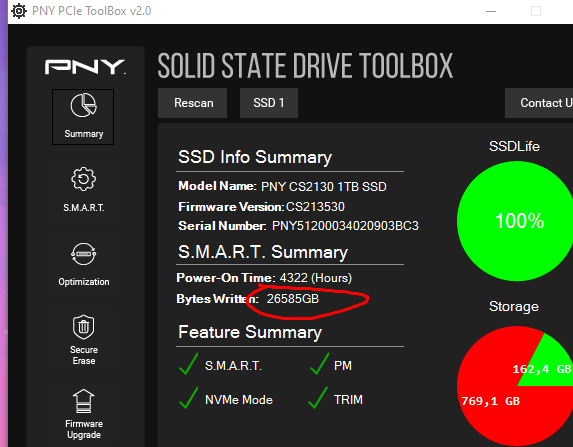The width and height of the screenshot is (573, 447).
Task: Minimize the PNY ToolBox window
Action: 491,11
